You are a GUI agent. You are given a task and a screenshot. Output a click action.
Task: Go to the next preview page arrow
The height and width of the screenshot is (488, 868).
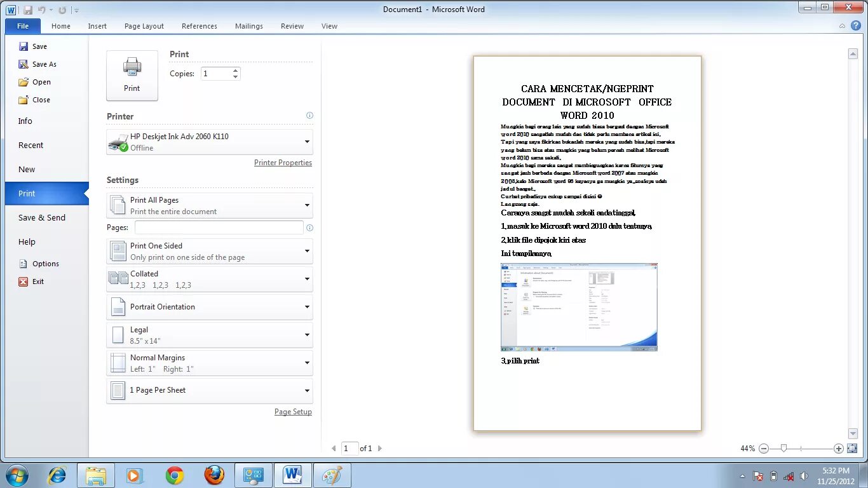click(380, 449)
